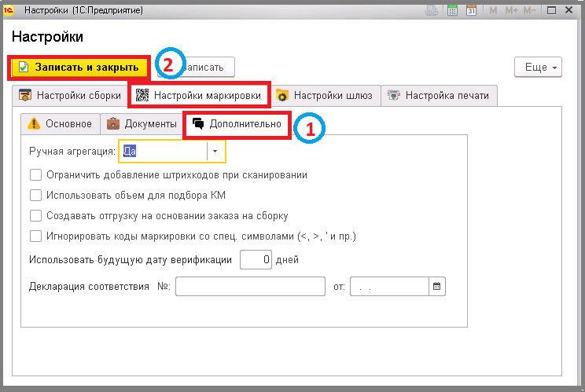Check Создавать отгрузку на основании заказа
Screen dimensions: 585x392
36,216
